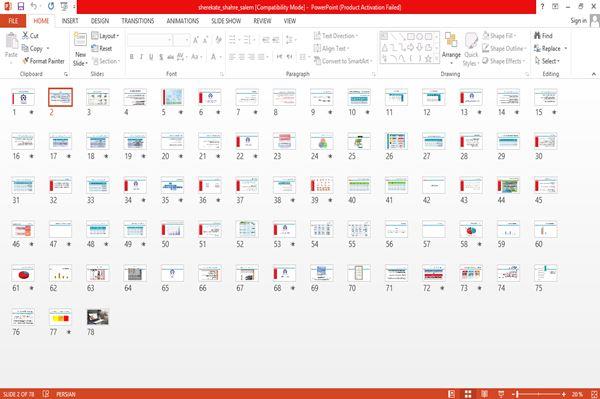Toggle Underline formatting button
The width and height of the screenshot is (600, 399).
151,57
